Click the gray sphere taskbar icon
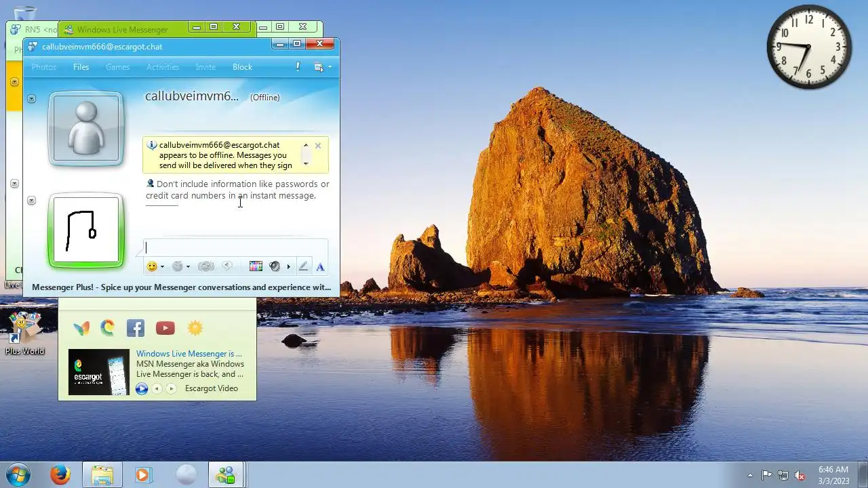 click(186, 474)
